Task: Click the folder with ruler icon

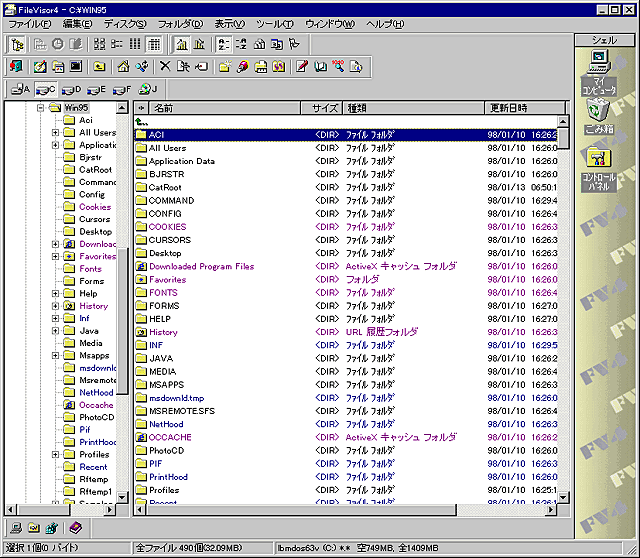Action: point(261,66)
